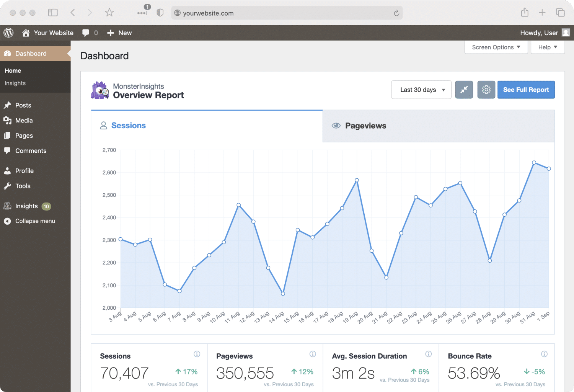Viewport: 574px width, 392px height.
Task: Click info icon on Pageviews card
Action: 313,354
